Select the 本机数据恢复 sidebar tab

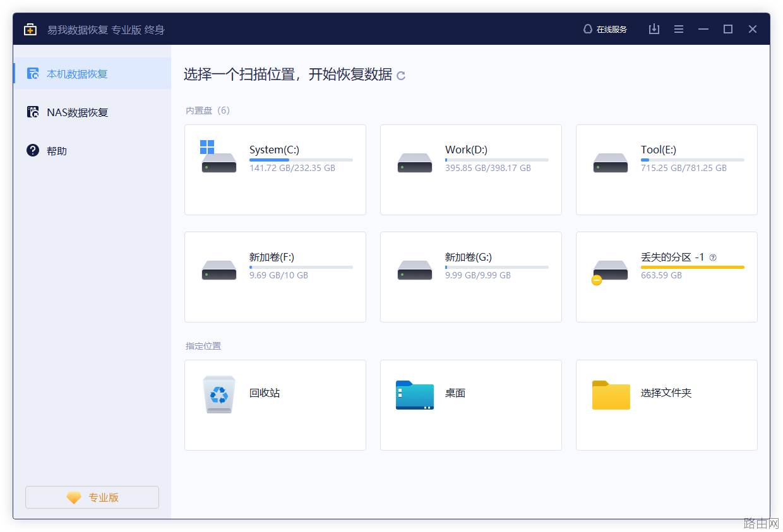coord(92,73)
